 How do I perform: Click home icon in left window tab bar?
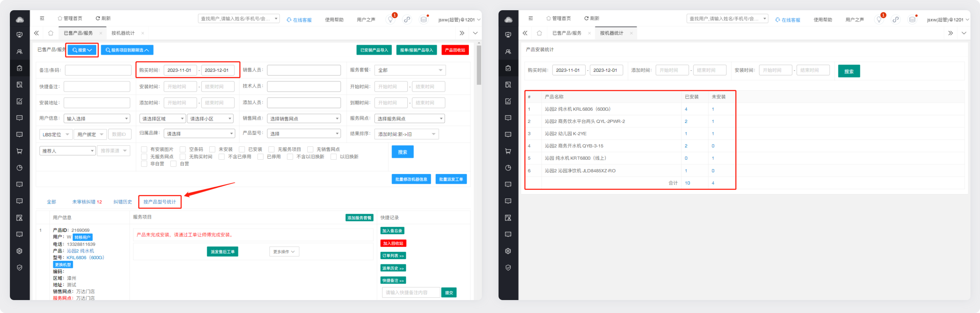(51, 33)
